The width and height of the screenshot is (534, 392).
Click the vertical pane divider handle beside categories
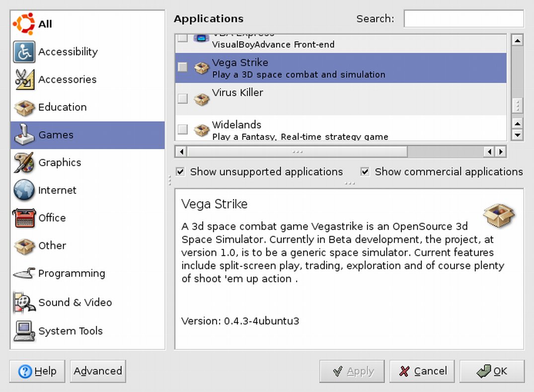click(169, 180)
